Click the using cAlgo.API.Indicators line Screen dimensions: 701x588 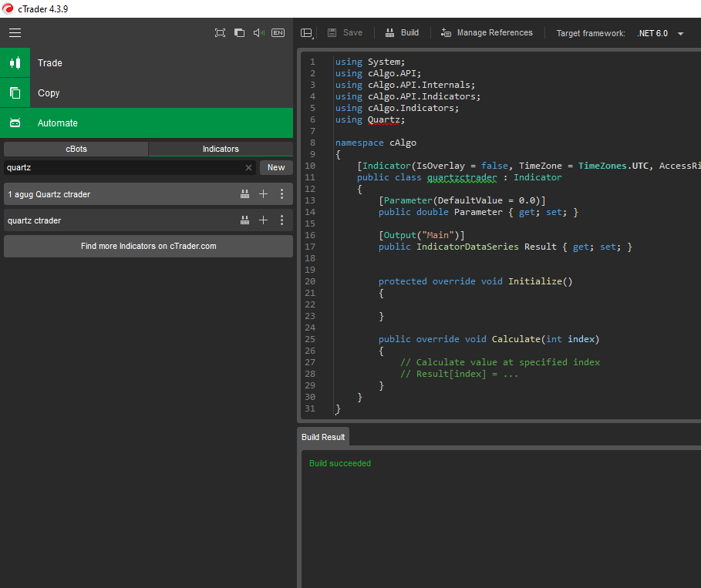[408, 96]
